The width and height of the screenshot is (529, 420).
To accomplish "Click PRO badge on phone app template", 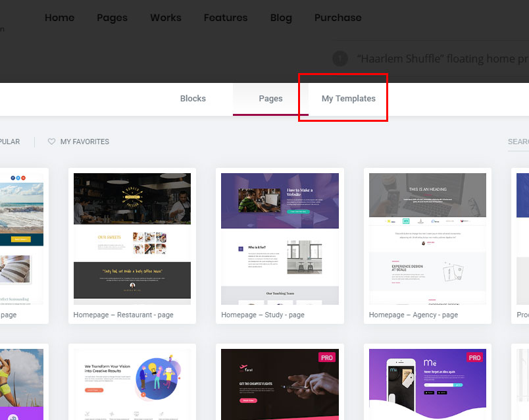I will [474, 357].
